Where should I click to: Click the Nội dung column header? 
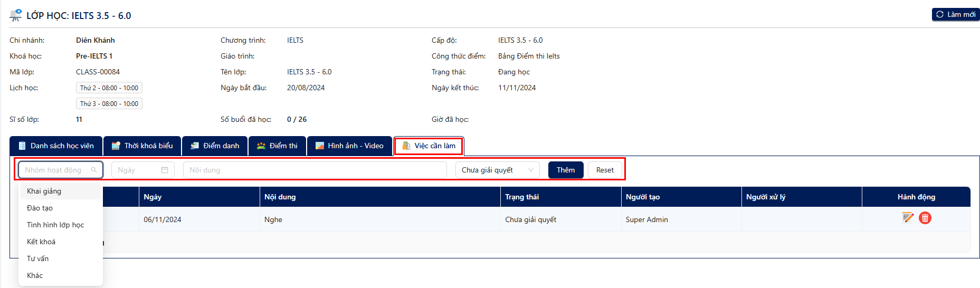point(380,197)
